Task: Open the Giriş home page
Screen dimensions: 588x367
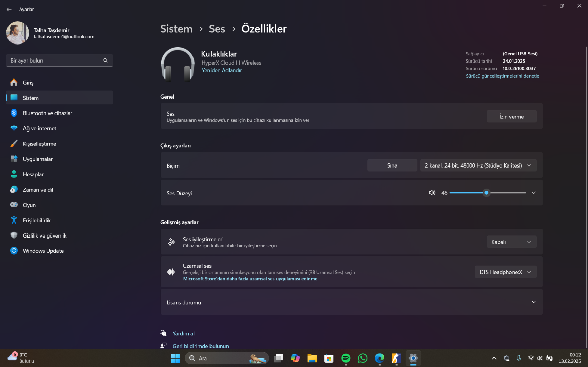Action: pyautogui.click(x=60, y=83)
